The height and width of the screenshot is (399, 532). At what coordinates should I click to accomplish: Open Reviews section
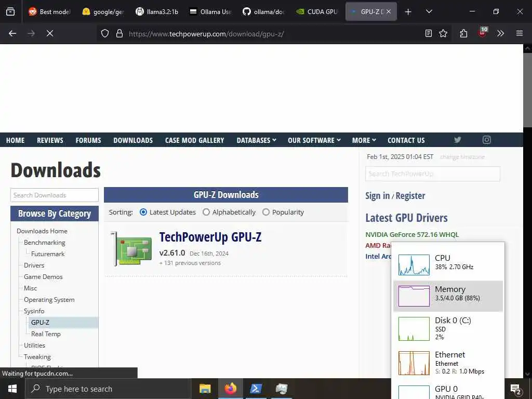(x=50, y=140)
